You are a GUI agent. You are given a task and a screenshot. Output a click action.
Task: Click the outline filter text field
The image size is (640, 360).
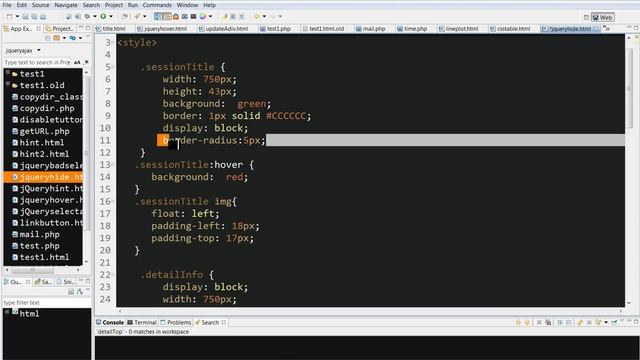point(46,302)
